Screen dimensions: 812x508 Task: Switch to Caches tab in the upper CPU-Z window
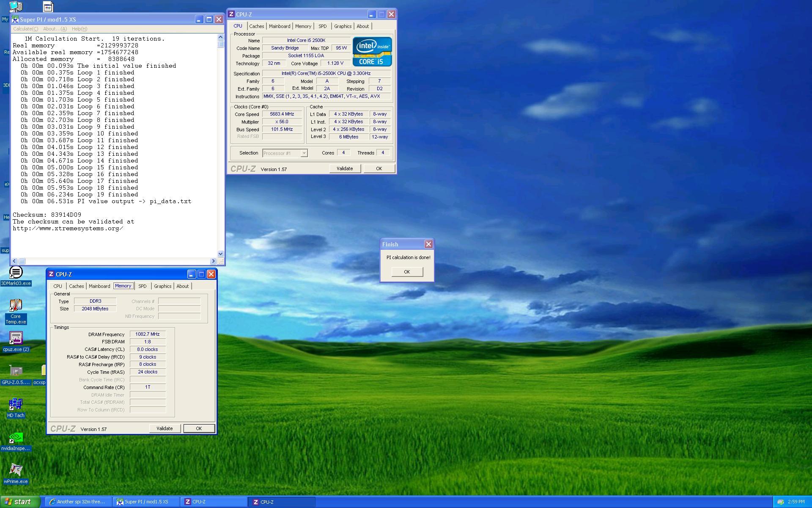pyautogui.click(x=256, y=26)
